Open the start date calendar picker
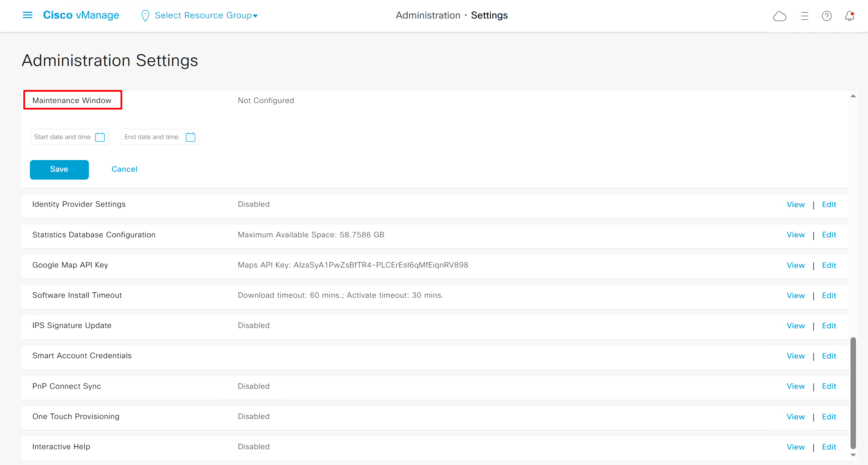 tap(100, 137)
